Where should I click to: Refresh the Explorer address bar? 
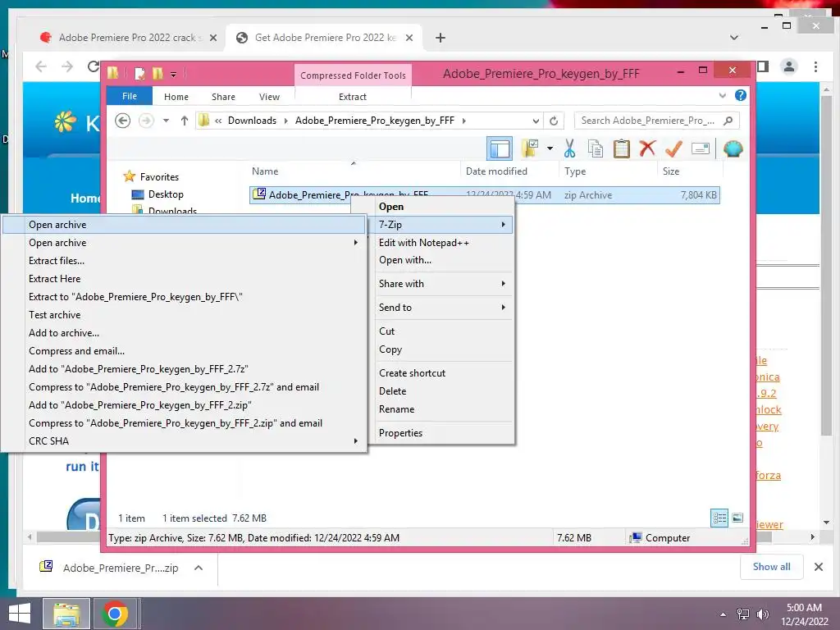coord(554,121)
